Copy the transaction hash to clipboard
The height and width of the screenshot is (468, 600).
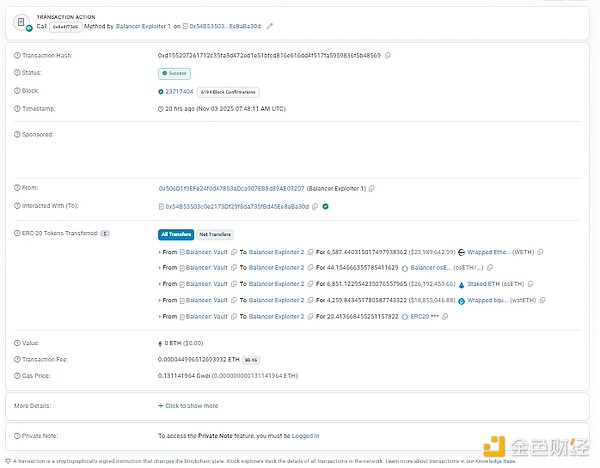388,54
